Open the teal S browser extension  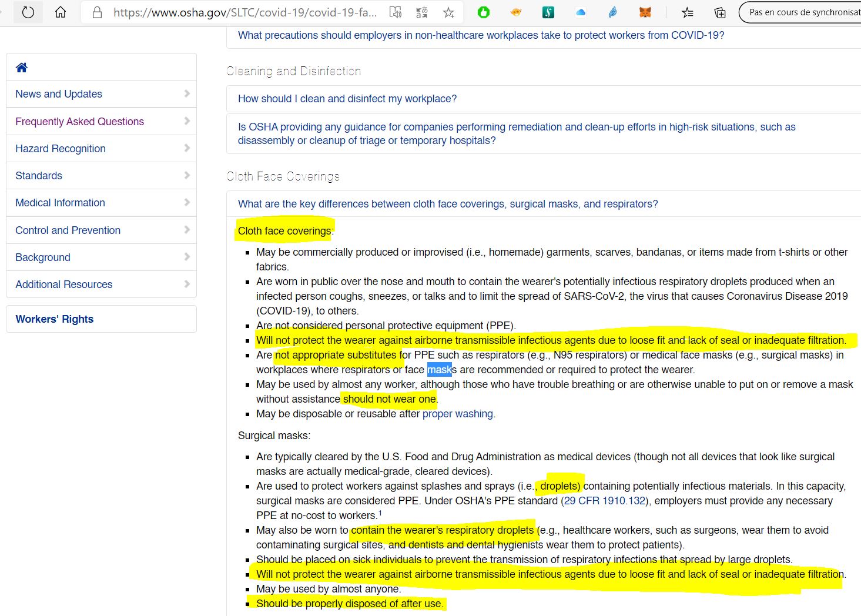[548, 12]
